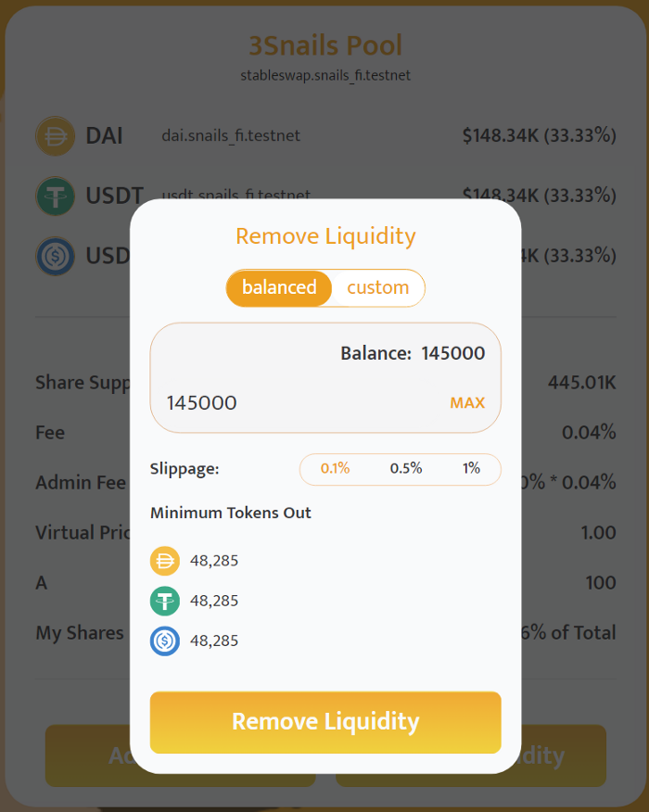Click the Remove Liquidity dialog heading
Viewport: 649px width, 812px height.
pyautogui.click(x=325, y=236)
